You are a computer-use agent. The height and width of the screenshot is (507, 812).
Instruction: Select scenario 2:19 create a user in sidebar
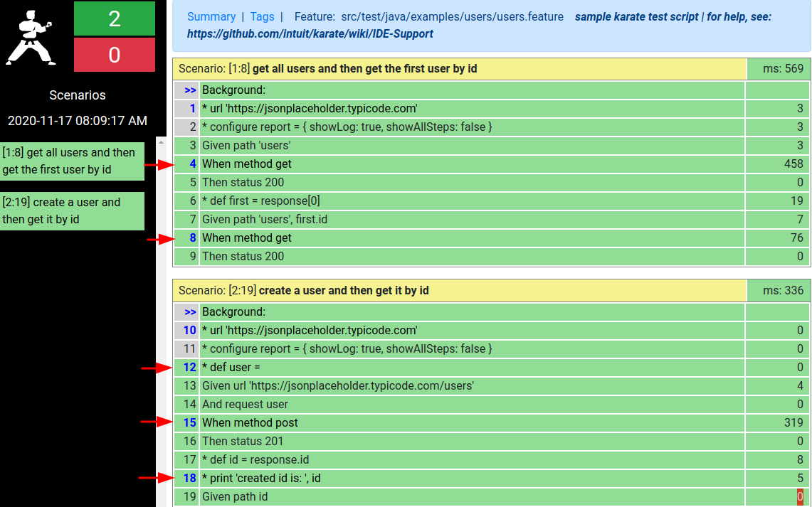(72, 211)
